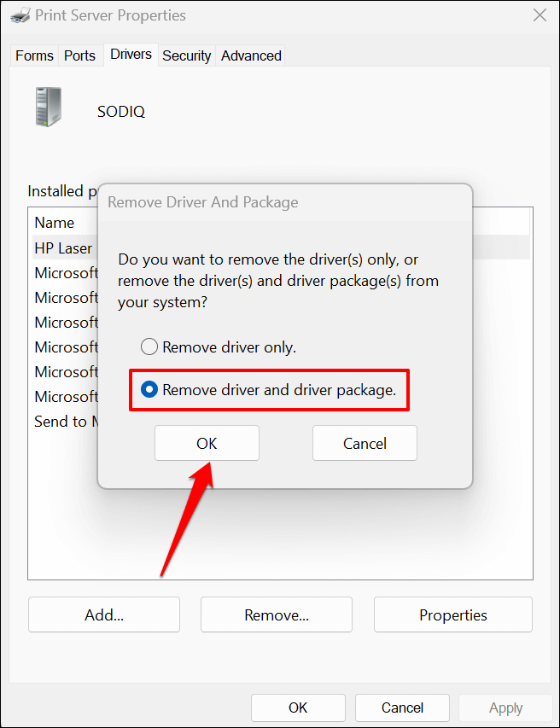Click the Apply button
Viewport: 560px width, 728px height.
(505, 708)
